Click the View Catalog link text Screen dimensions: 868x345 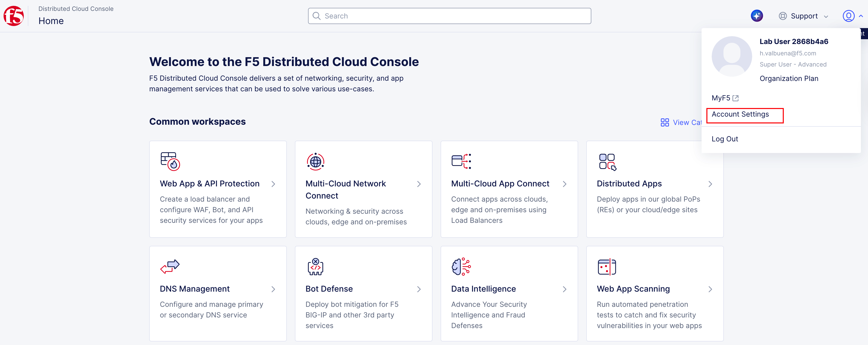tap(687, 122)
